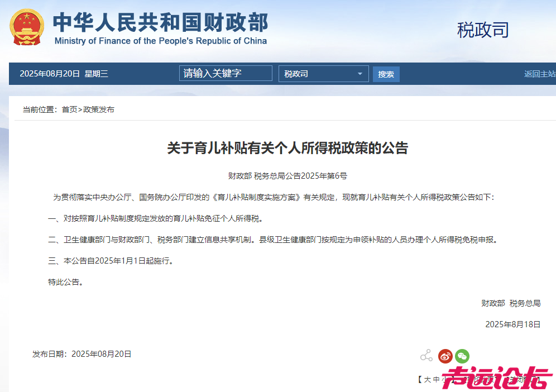Click the keyword search input field
The height and width of the screenshot is (392, 556).
click(x=226, y=73)
